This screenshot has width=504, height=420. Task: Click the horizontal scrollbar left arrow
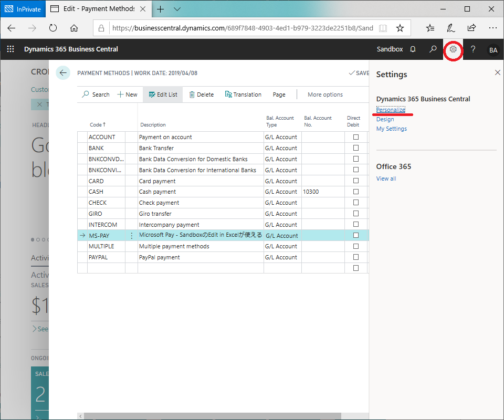(x=80, y=416)
